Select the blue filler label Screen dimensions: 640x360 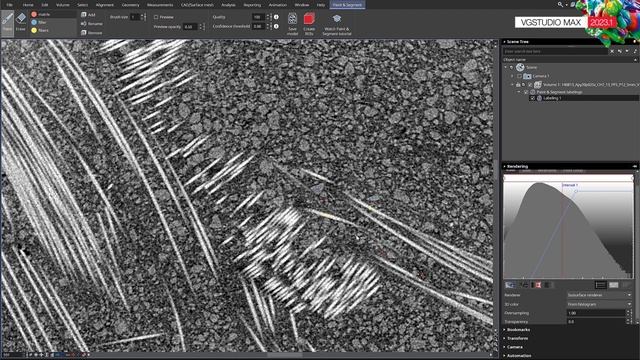pos(53,22)
